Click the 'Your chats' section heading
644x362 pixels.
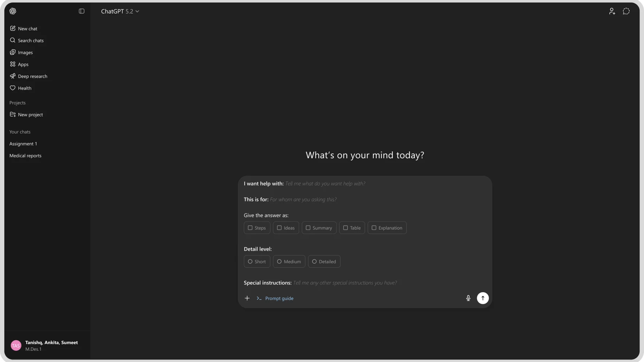20,132
